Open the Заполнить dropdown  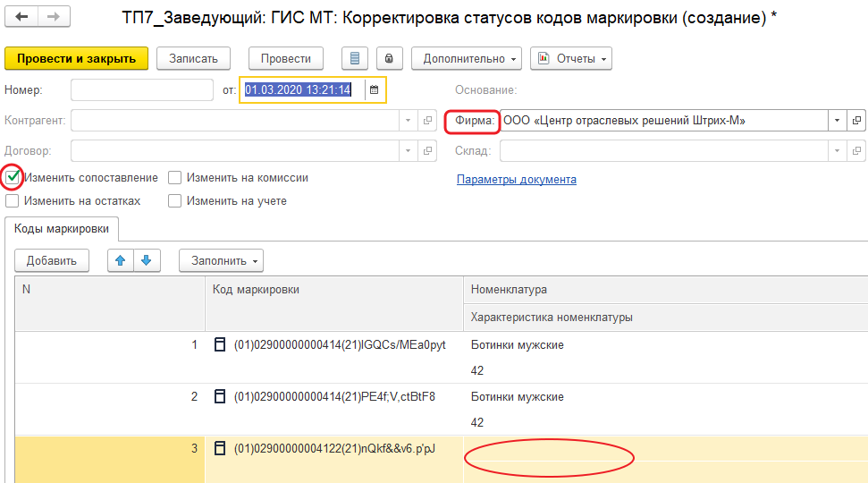tap(221, 260)
